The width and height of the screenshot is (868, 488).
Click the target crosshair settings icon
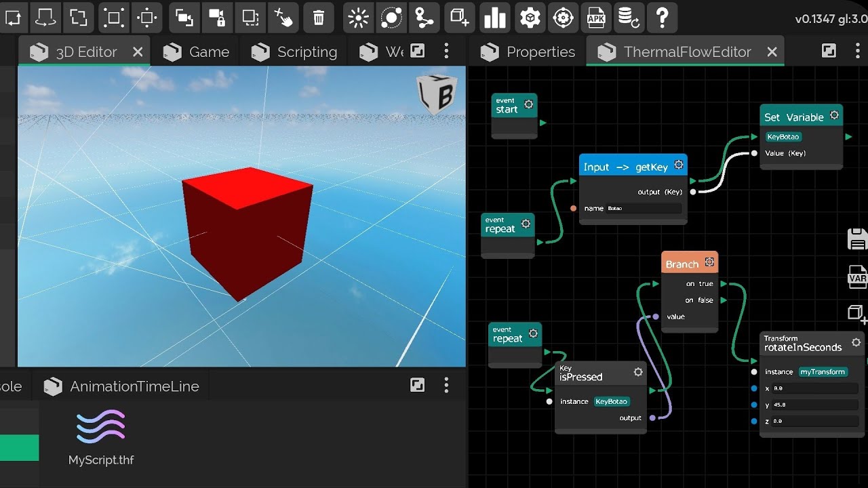point(563,18)
